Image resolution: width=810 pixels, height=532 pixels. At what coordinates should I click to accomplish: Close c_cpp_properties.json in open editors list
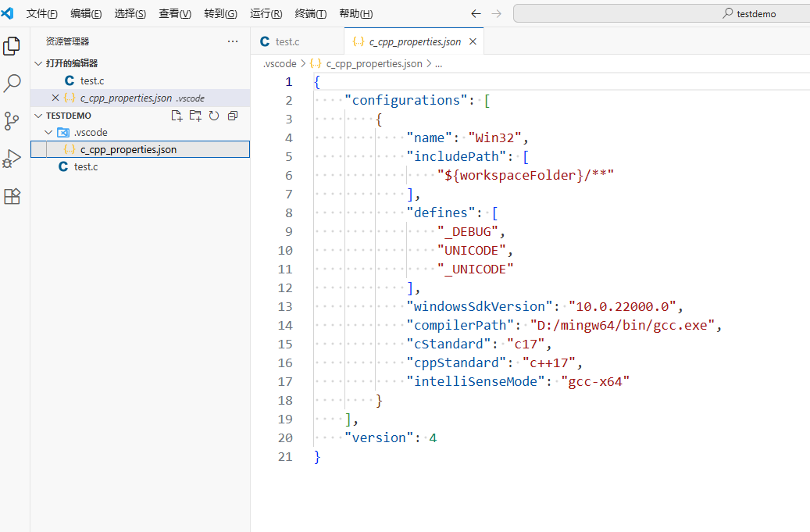pos(55,98)
